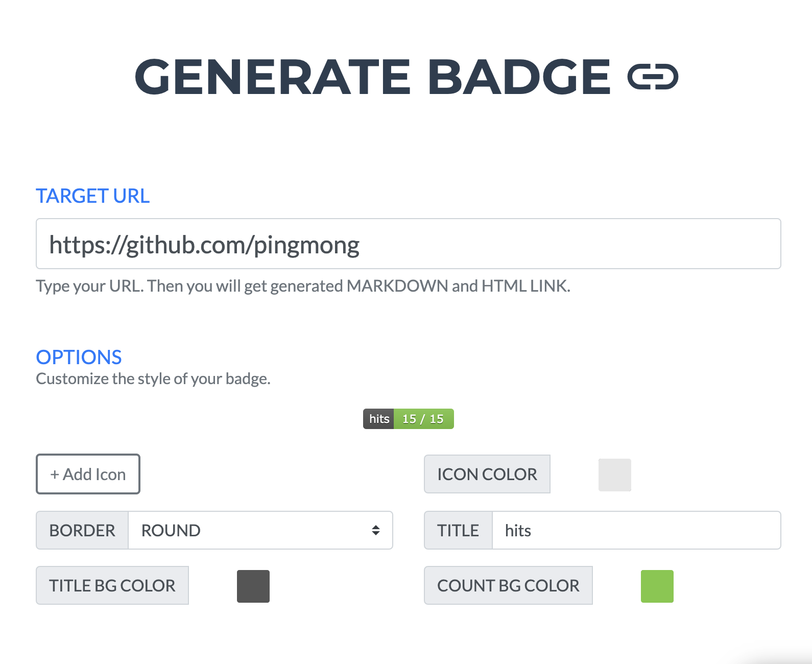Open the light gray icon color swatch

(x=614, y=475)
